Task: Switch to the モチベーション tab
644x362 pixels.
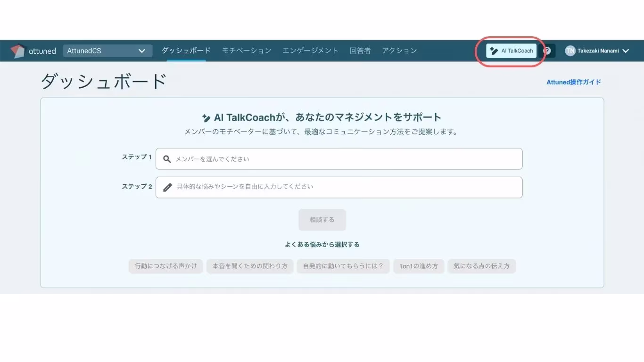Action: pyautogui.click(x=247, y=50)
